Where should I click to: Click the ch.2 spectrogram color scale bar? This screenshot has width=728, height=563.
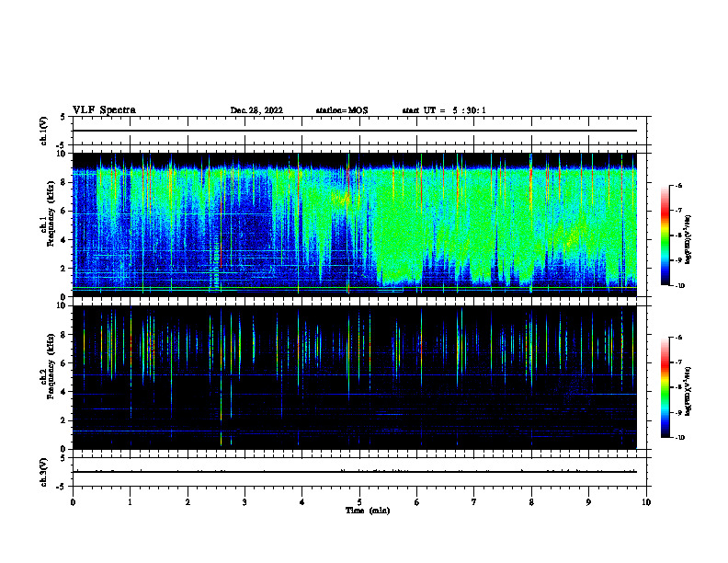665,387
